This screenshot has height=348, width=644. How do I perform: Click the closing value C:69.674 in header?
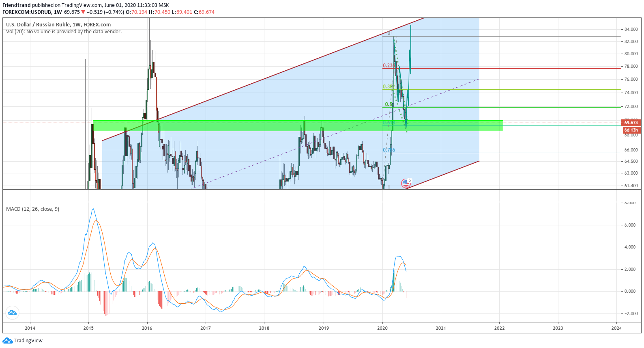pos(204,12)
